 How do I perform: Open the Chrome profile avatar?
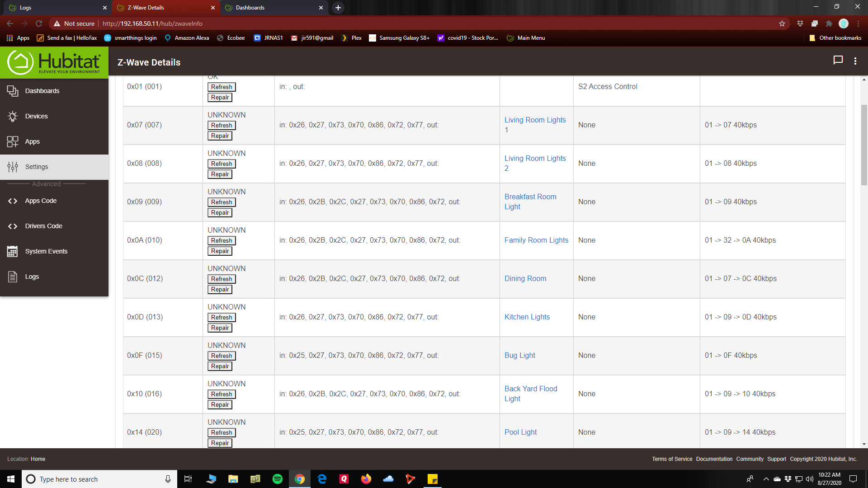(x=844, y=23)
